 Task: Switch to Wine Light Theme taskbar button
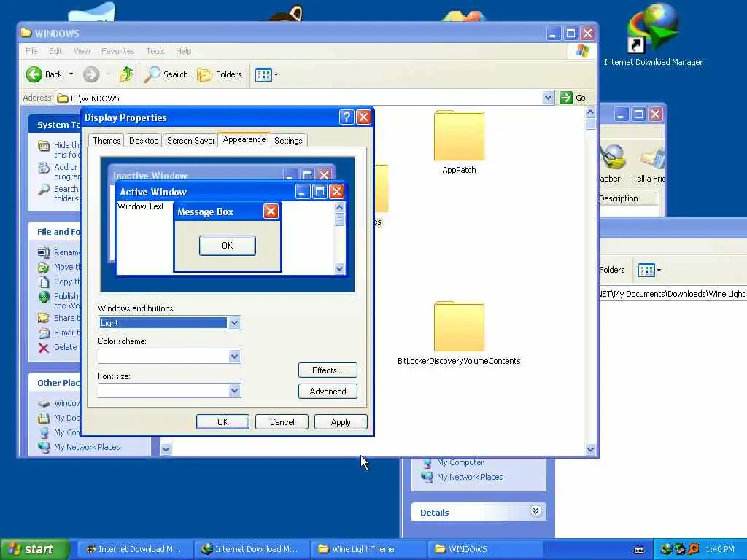(368, 549)
